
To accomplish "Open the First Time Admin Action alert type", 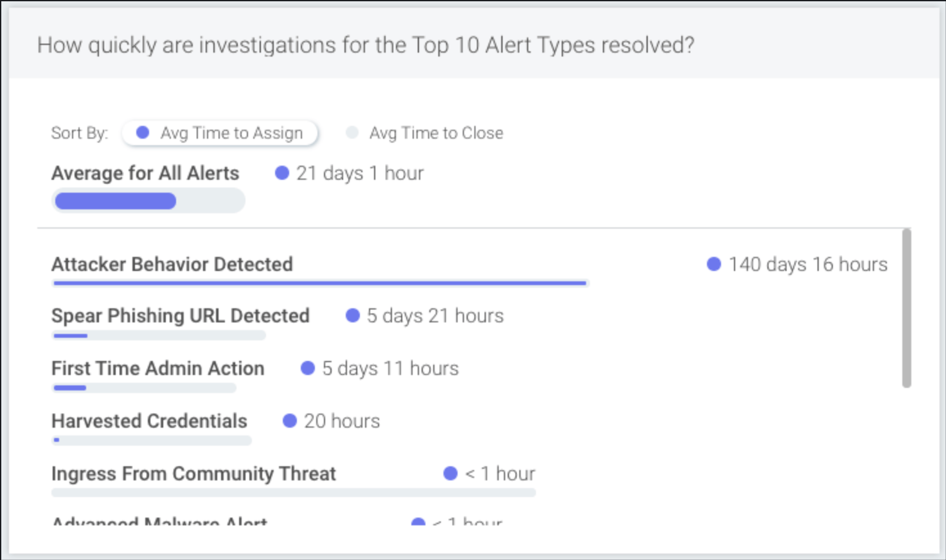I will [x=157, y=368].
